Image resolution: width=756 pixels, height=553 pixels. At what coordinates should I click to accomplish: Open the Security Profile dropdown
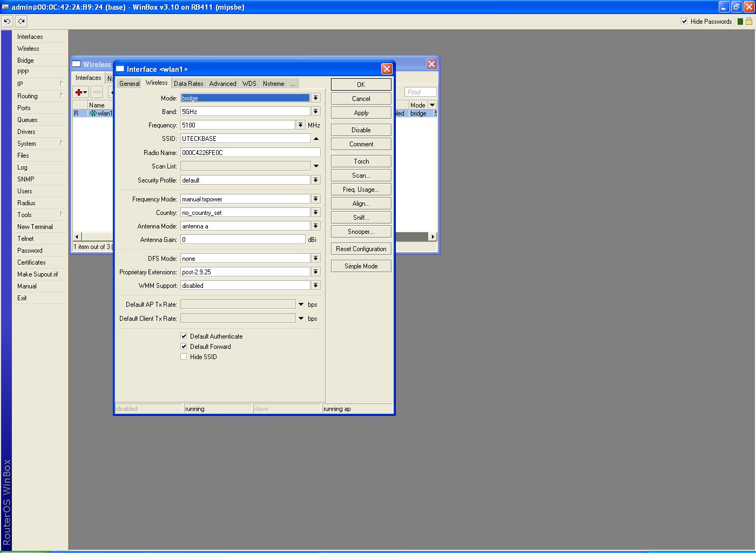point(316,180)
